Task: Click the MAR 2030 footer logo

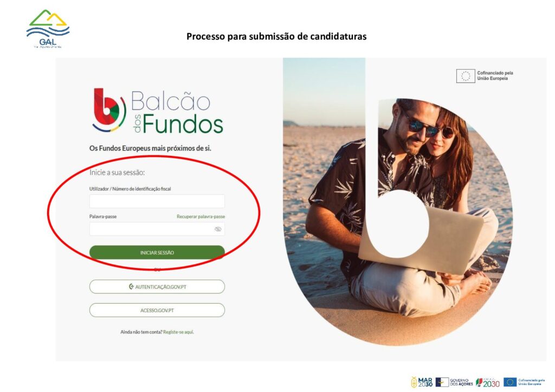Action: point(422,382)
